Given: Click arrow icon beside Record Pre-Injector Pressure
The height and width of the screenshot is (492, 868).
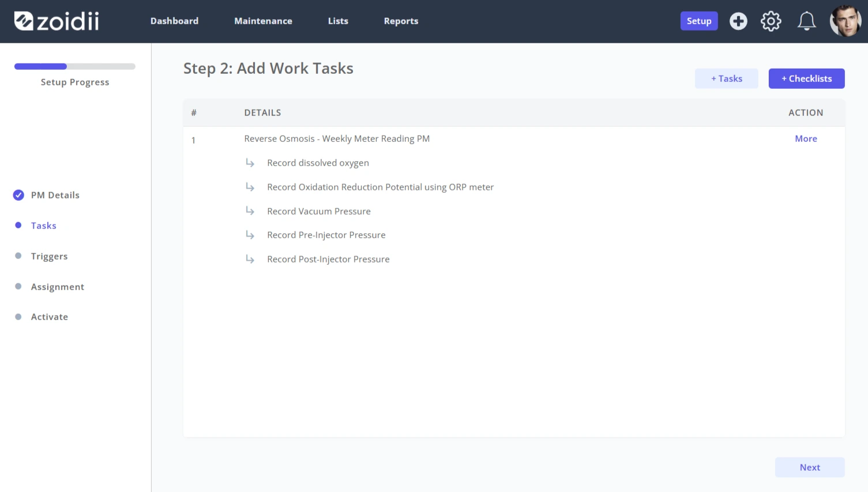Looking at the screenshot, I should tap(250, 235).
